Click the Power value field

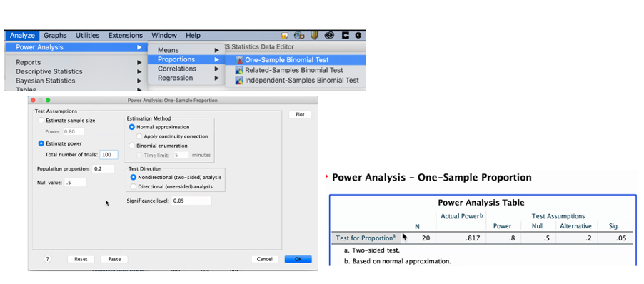pyautogui.click(x=74, y=132)
